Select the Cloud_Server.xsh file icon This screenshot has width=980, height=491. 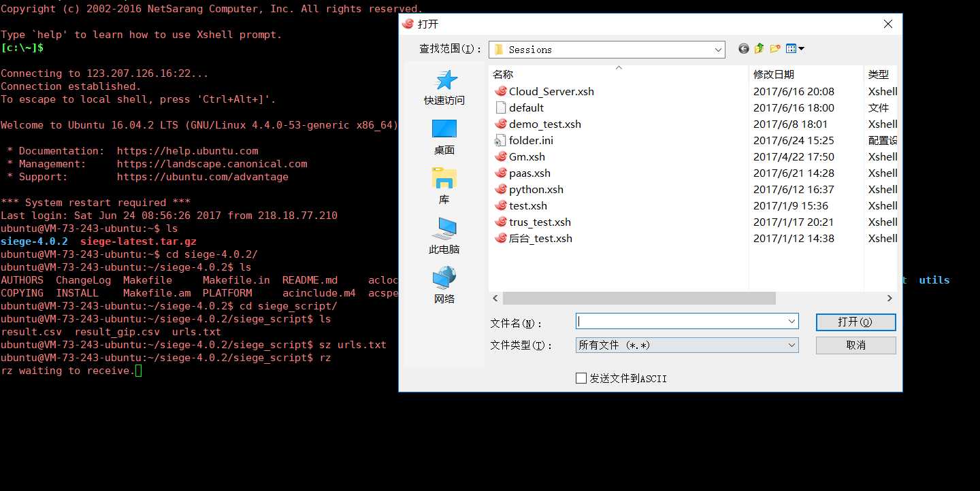click(500, 91)
